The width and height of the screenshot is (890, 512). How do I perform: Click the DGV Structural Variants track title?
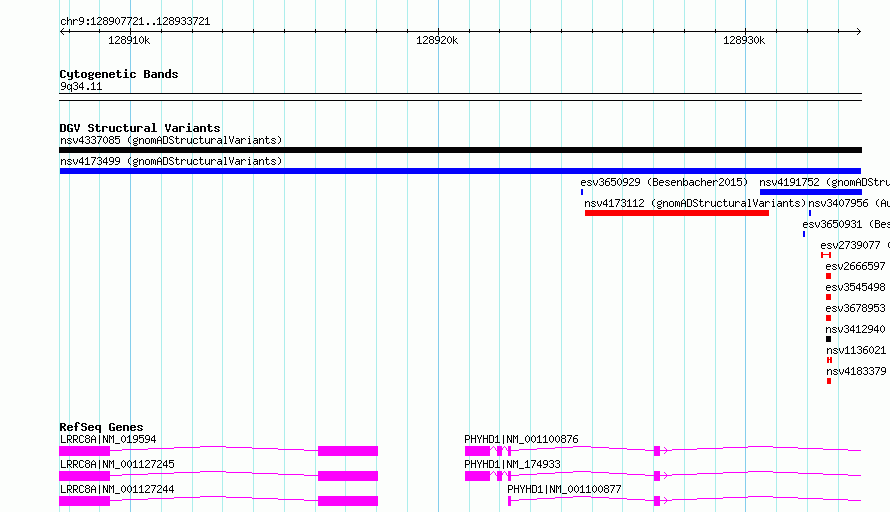click(140, 128)
